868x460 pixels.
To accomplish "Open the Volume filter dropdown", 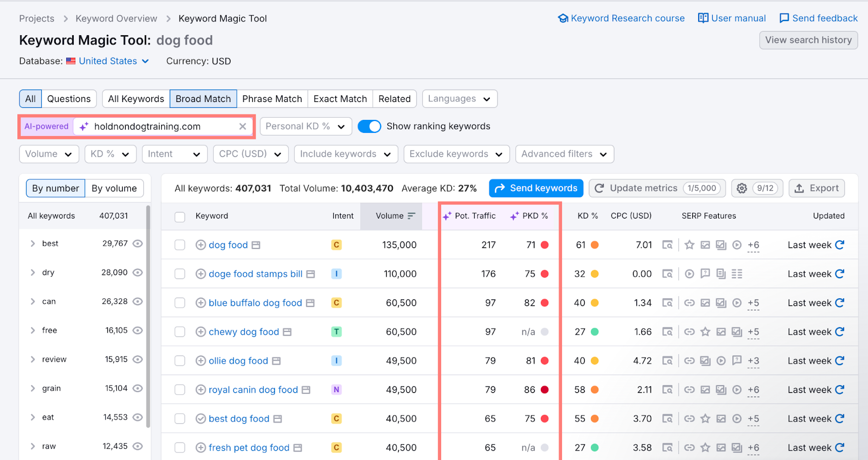I will click(x=49, y=154).
